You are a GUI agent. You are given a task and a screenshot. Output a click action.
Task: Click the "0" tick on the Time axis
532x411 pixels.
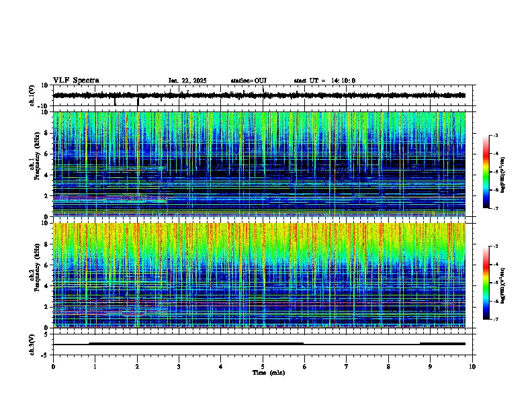pyautogui.click(x=53, y=367)
